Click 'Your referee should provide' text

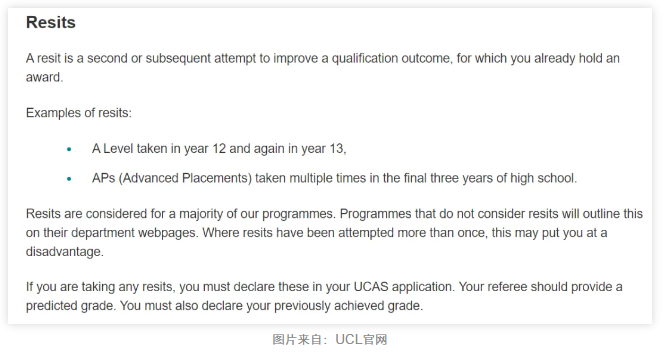coord(536,286)
